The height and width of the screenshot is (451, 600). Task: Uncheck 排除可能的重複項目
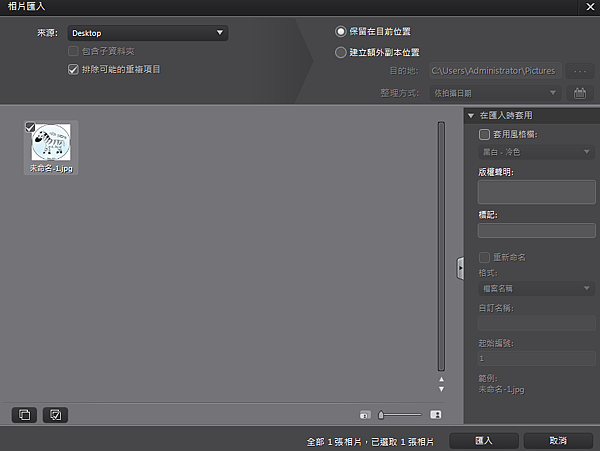pos(73,69)
